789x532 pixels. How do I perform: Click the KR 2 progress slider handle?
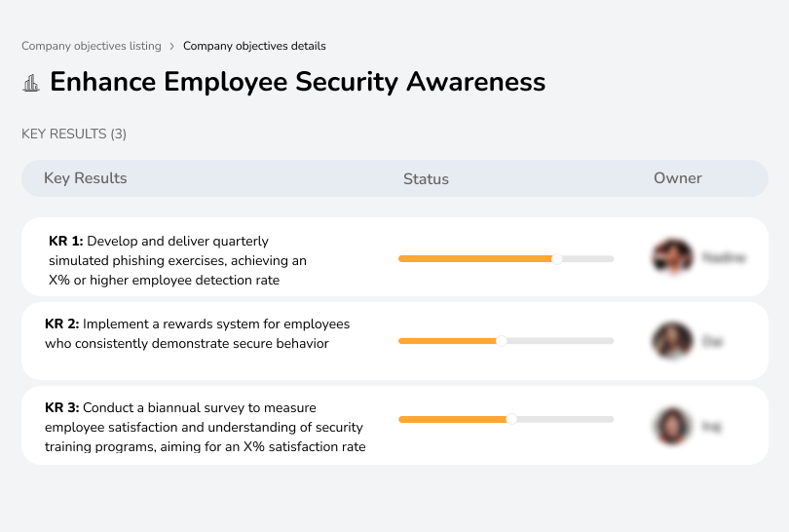pyautogui.click(x=502, y=341)
